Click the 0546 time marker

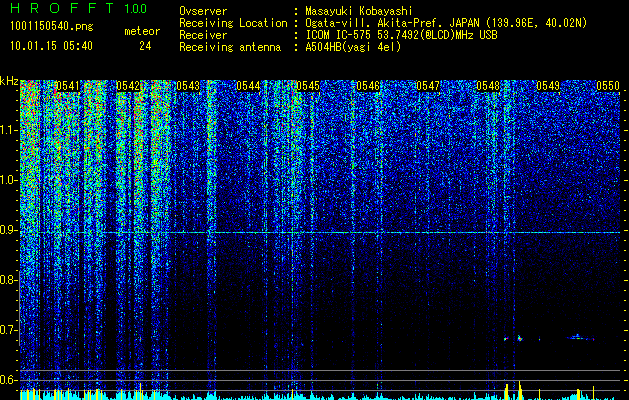[368, 86]
